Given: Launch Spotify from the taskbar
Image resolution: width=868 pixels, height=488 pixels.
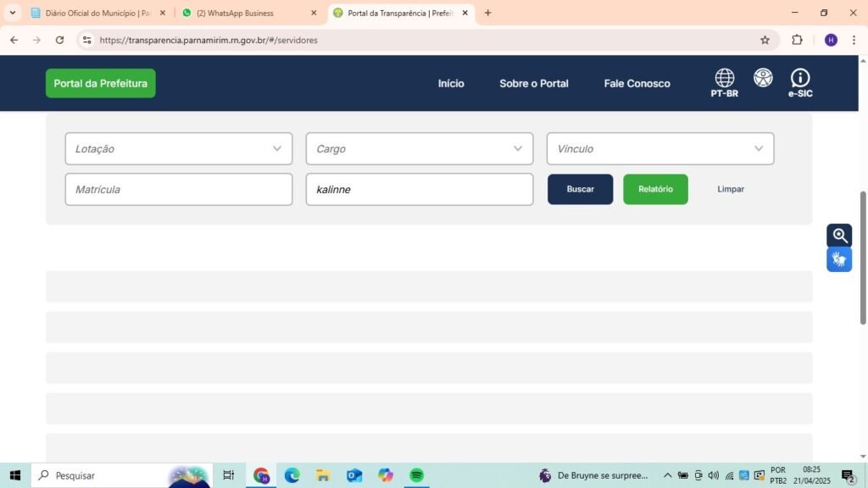Looking at the screenshot, I should 416,475.
